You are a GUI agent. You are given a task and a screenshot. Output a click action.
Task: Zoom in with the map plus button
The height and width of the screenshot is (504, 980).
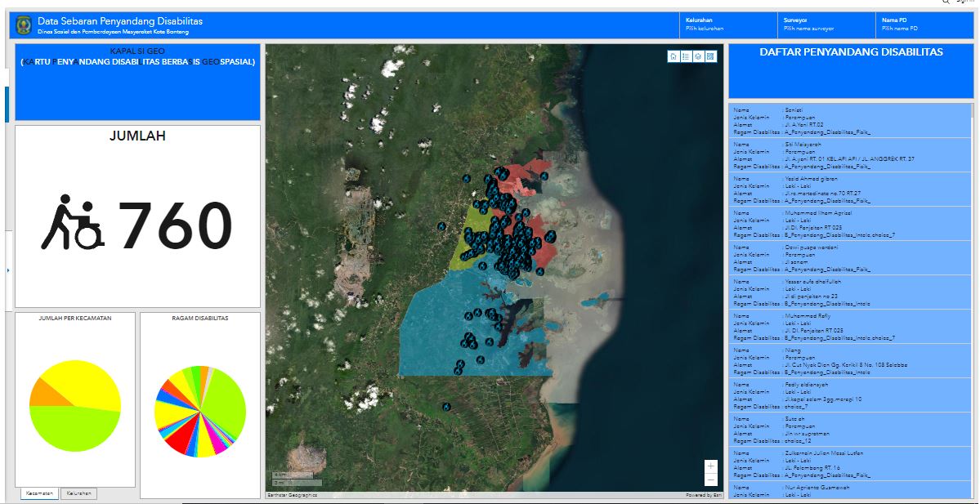(x=710, y=466)
